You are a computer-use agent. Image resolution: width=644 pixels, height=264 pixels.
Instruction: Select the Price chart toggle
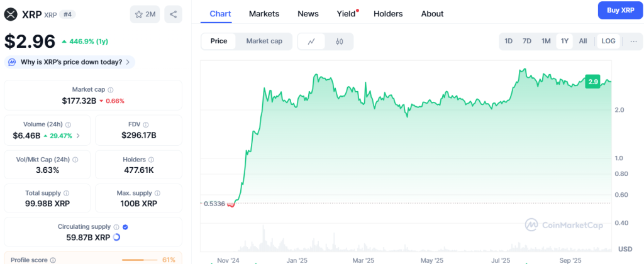point(219,41)
